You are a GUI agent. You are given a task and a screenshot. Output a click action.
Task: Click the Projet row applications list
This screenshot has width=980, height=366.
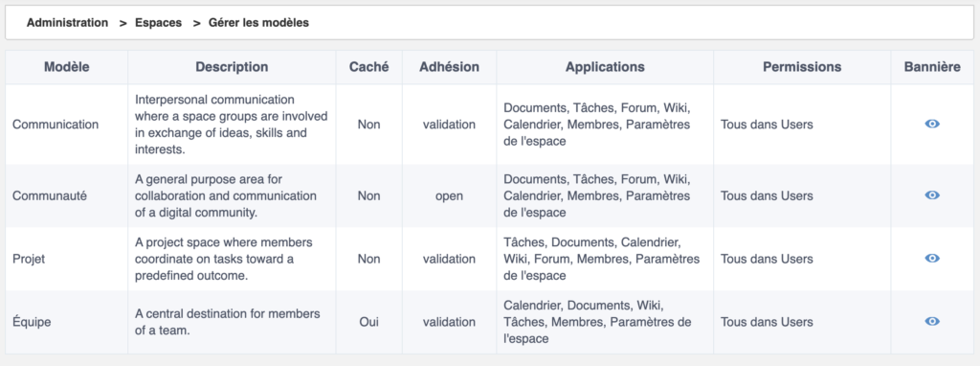(601, 259)
